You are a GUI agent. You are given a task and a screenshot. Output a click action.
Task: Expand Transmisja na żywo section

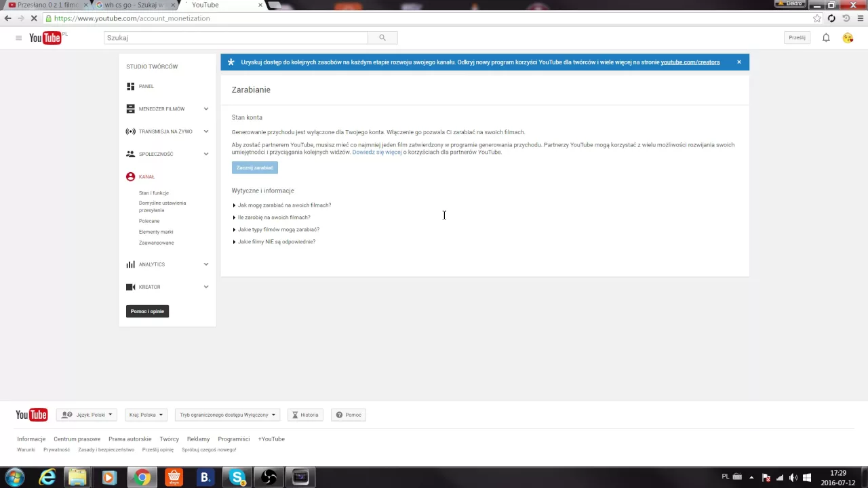tap(205, 131)
